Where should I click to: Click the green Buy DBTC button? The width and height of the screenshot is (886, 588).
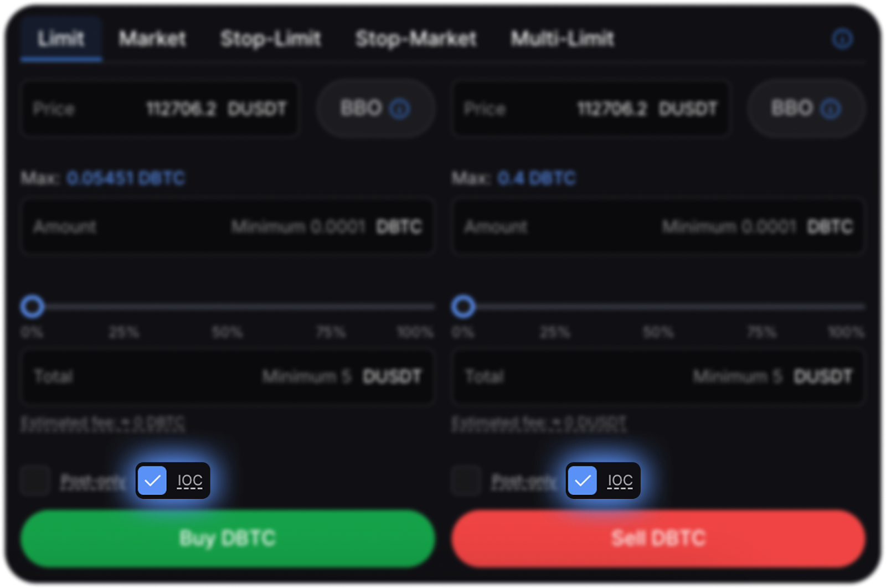point(228,538)
